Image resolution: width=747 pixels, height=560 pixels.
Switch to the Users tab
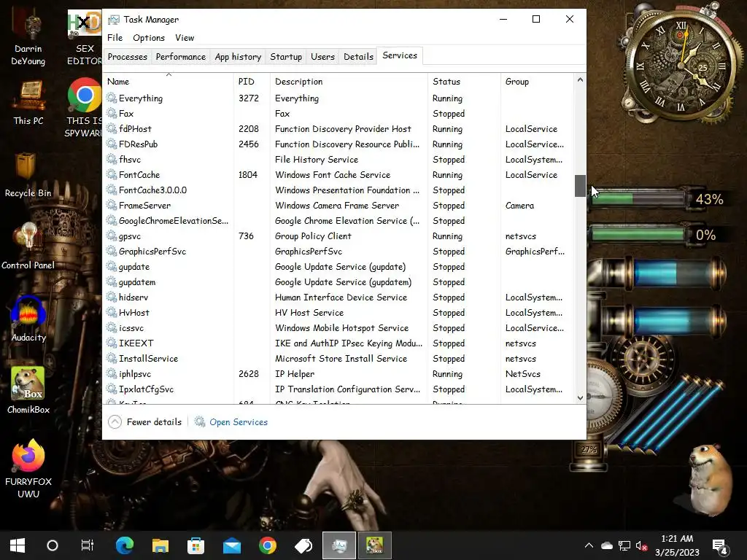[322, 57]
